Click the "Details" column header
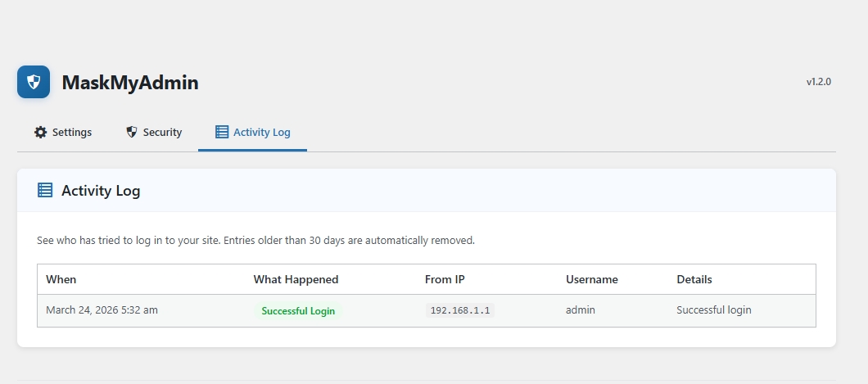This screenshot has width=868, height=384. (x=694, y=279)
